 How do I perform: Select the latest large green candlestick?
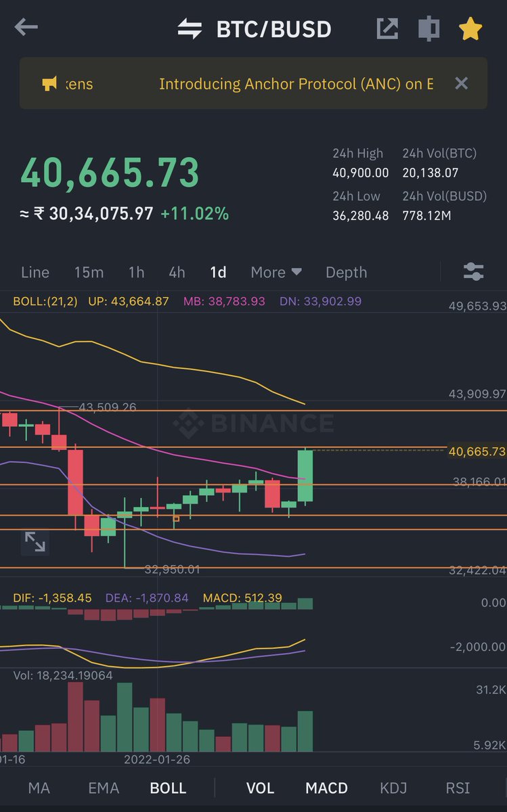(x=305, y=476)
